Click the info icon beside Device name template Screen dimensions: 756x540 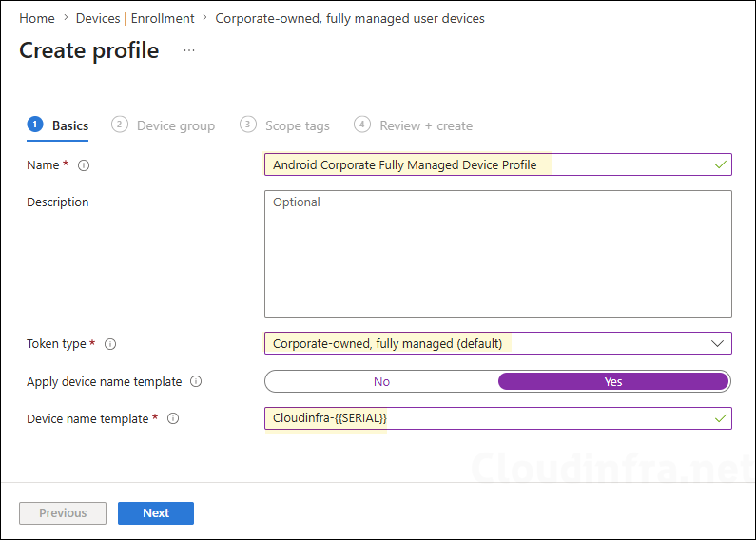coord(173,418)
